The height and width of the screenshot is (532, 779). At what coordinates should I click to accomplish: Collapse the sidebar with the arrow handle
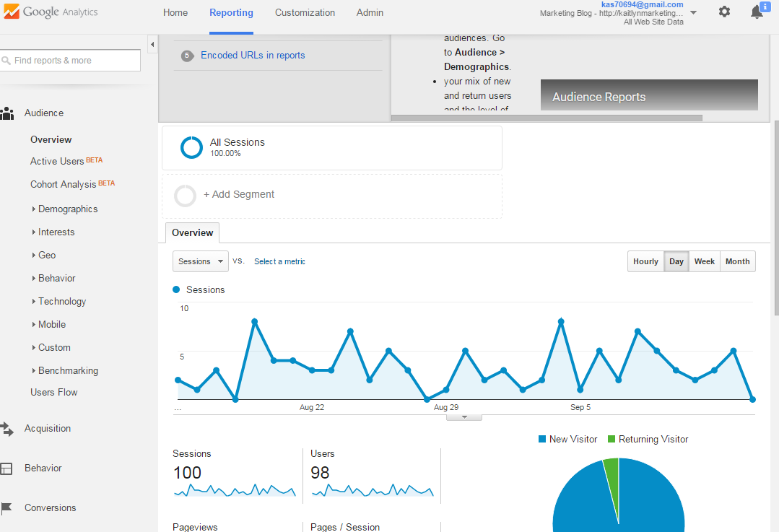coord(152,44)
